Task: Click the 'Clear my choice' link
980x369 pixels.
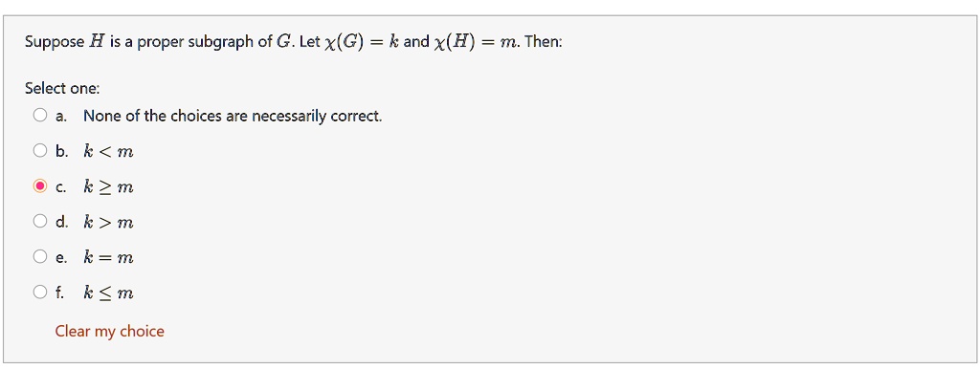Action: (109, 331)
